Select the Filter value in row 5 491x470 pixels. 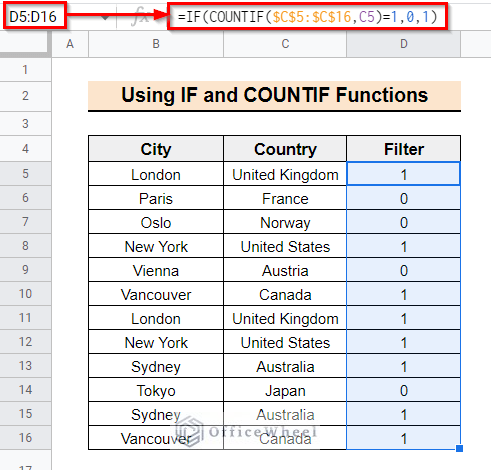point(403,174)
